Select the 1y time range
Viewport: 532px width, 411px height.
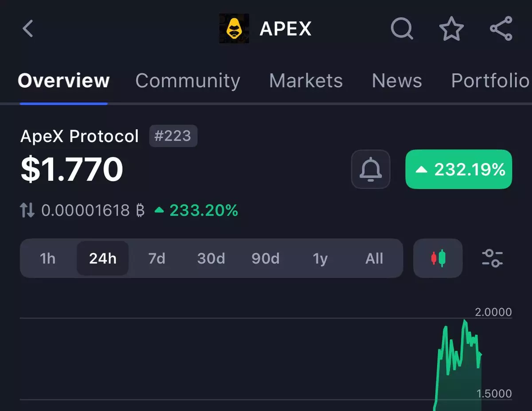pos(320,258)
